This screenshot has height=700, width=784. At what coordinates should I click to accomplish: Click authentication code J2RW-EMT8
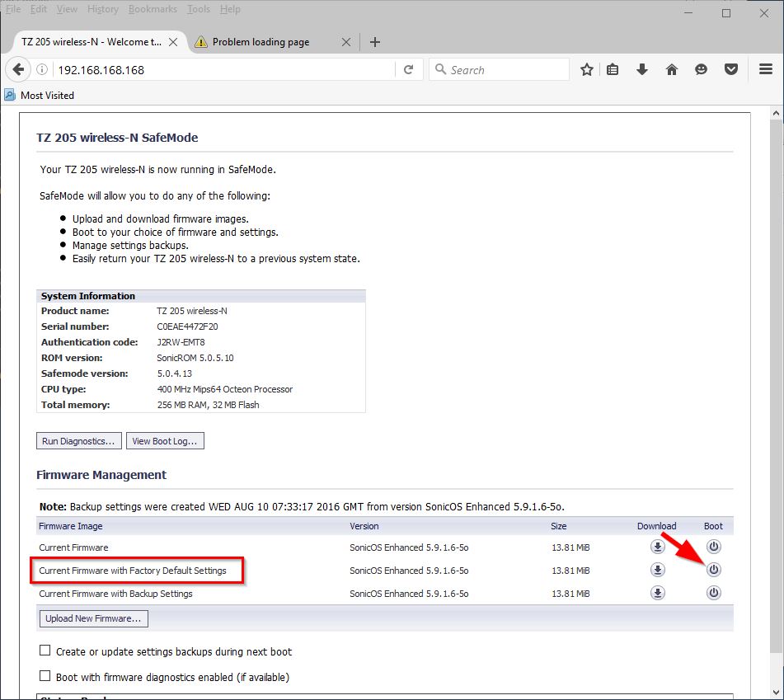tap(181, 342)
